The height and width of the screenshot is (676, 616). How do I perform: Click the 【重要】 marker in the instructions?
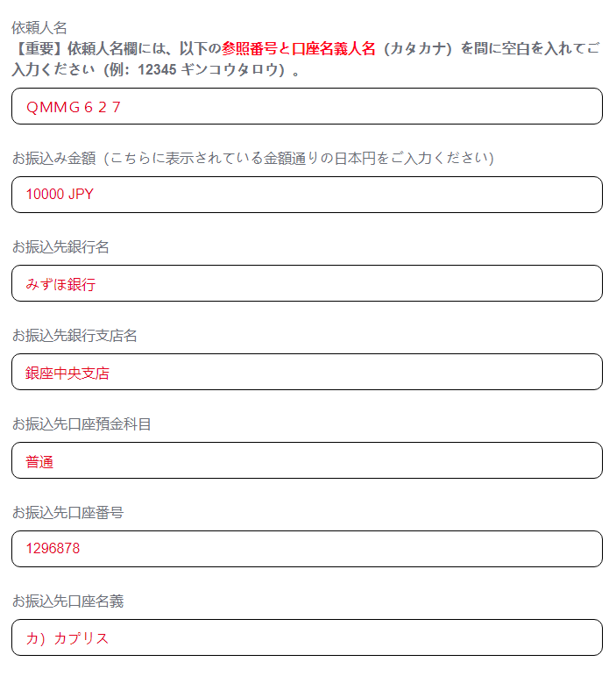39,49
